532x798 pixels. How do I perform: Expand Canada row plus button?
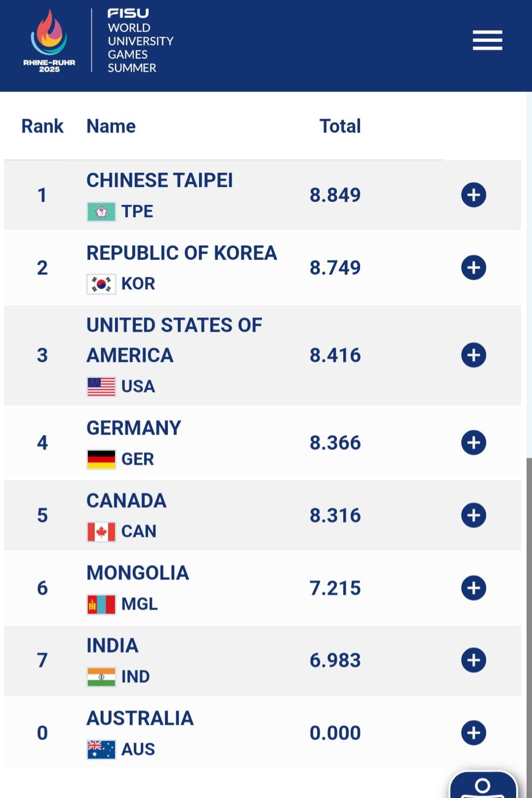point(473,515)
